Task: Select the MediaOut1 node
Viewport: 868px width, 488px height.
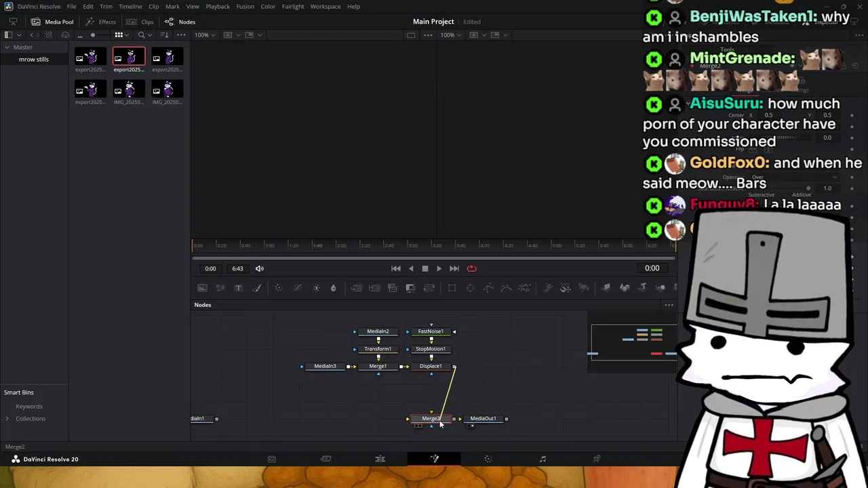Action: click(483, 418)
